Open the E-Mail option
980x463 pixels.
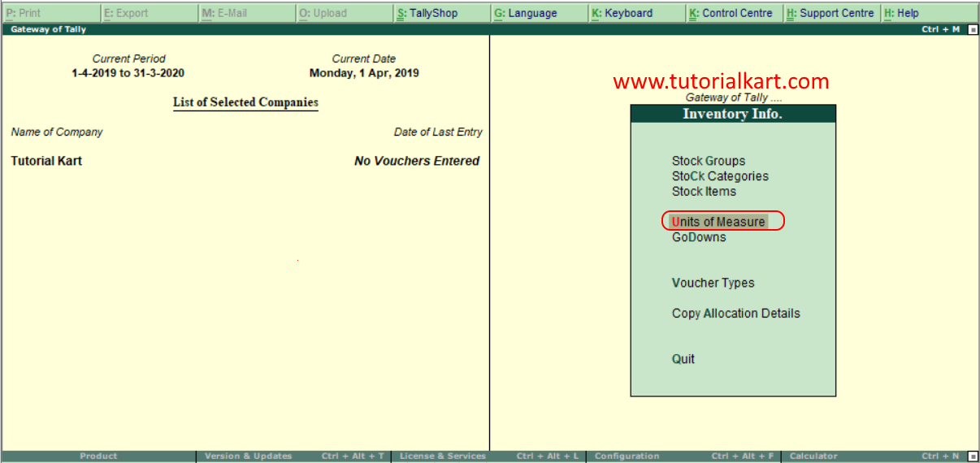click(247, 13)
